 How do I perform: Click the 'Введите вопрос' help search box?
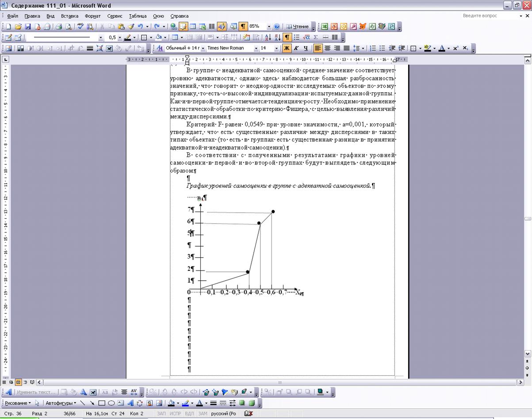click(489, 16)
